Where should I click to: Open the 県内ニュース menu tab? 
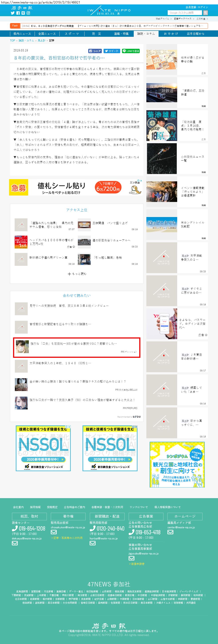click(x=22, y=34)
